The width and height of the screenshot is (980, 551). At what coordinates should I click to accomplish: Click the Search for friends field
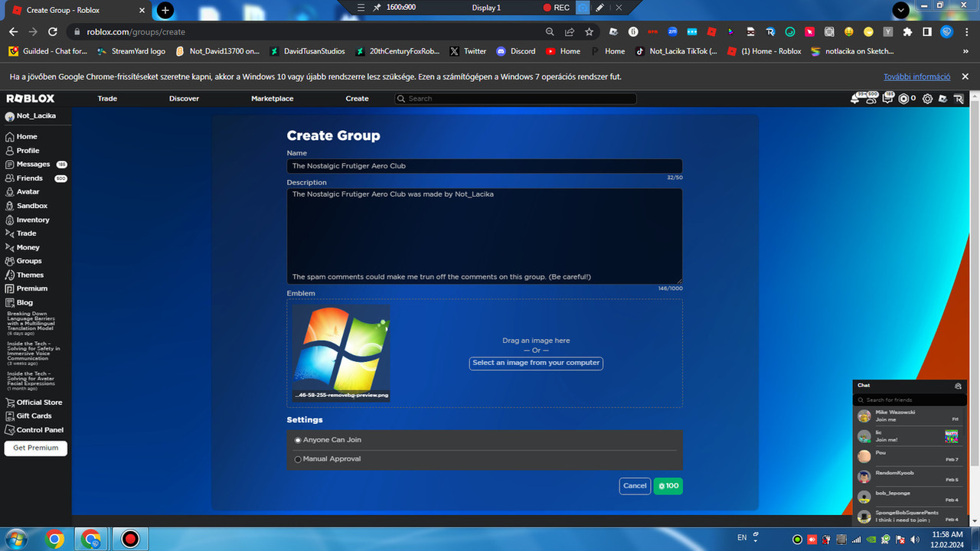910,399
